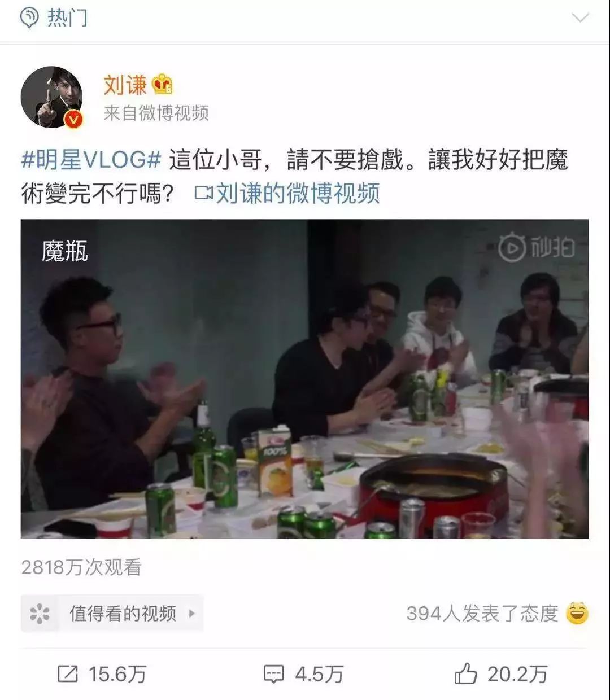Open 刘谦's profile avatar
610x700 pixels.
coord(52,97)
